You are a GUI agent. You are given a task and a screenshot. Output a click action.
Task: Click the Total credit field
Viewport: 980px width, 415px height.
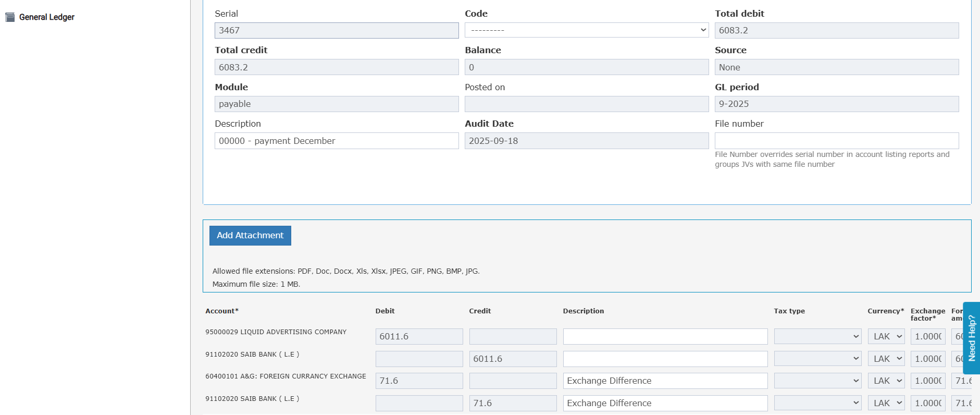click(337, 67)
